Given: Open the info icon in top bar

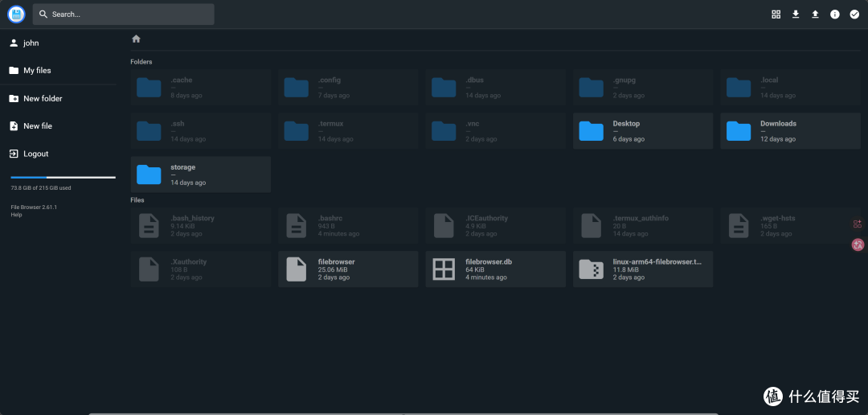Looking at the screenshot, I should pos(835,14).
